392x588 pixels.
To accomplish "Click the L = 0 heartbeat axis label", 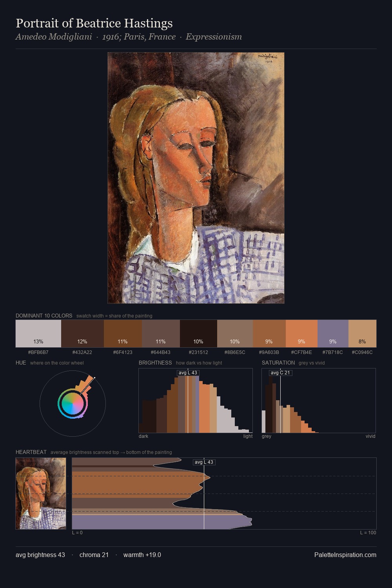I will (x=77, y=532).
